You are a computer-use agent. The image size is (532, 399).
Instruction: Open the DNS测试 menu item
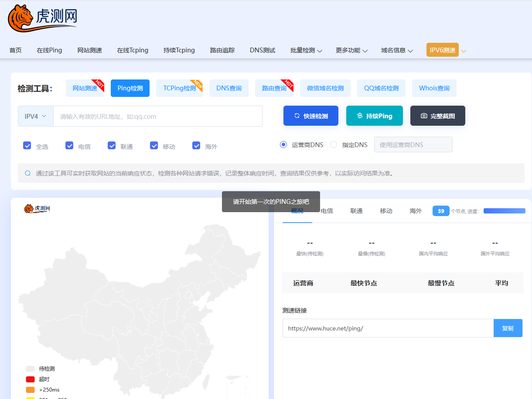pyautogui.click(x=262, y=50)
